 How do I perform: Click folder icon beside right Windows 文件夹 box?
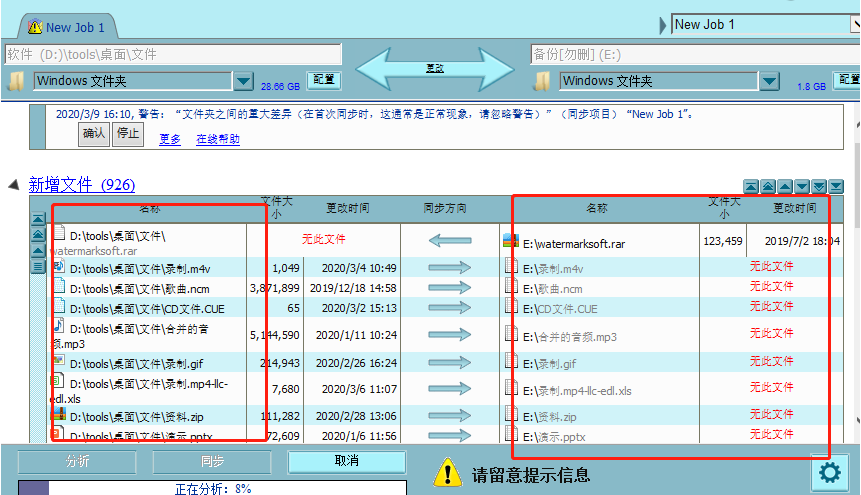tap(543, 81)
